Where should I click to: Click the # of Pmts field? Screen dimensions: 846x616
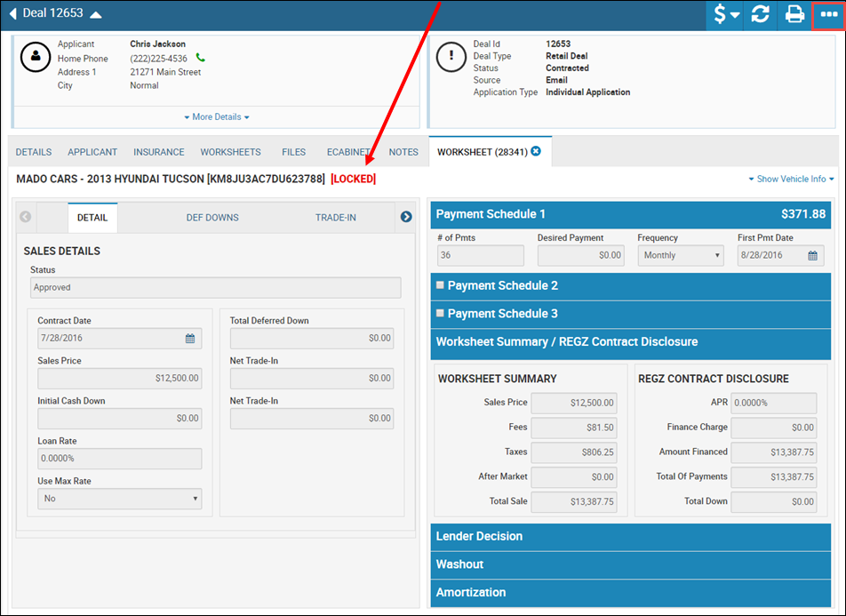(480, 255)
